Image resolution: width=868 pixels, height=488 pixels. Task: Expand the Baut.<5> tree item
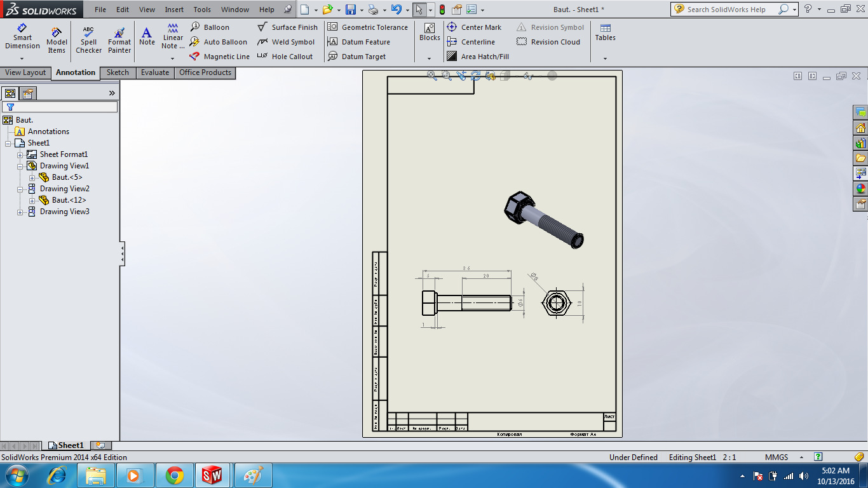point(32,177)
